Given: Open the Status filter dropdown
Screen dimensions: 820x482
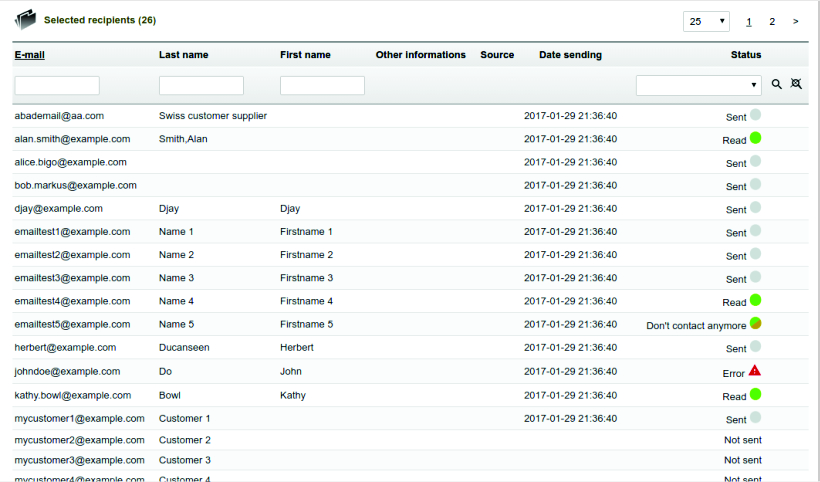Looking at the screenshot, I should pos(698,85).
